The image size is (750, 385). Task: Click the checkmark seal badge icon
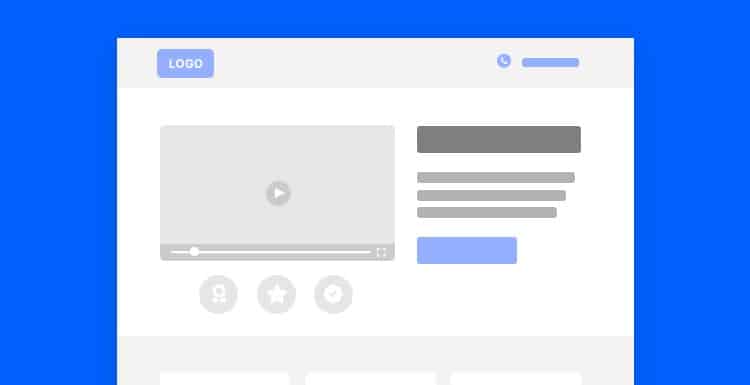click(x=333, y=294)
